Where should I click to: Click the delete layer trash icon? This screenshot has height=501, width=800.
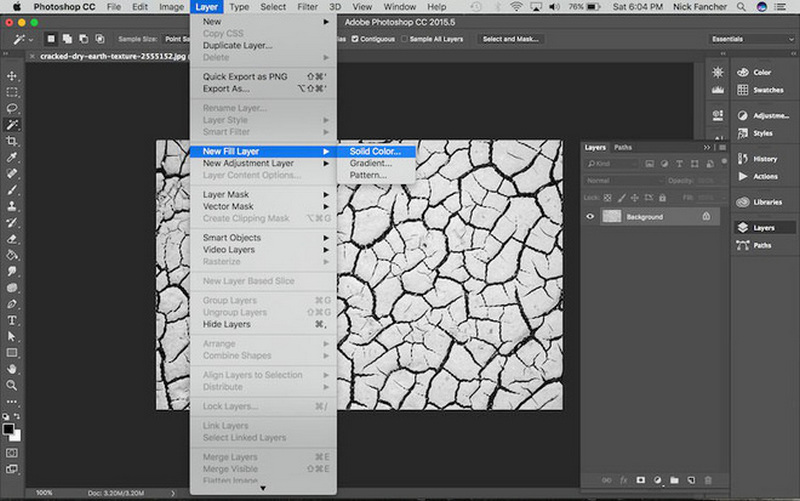pyautogui.click(x=709, y=480)
